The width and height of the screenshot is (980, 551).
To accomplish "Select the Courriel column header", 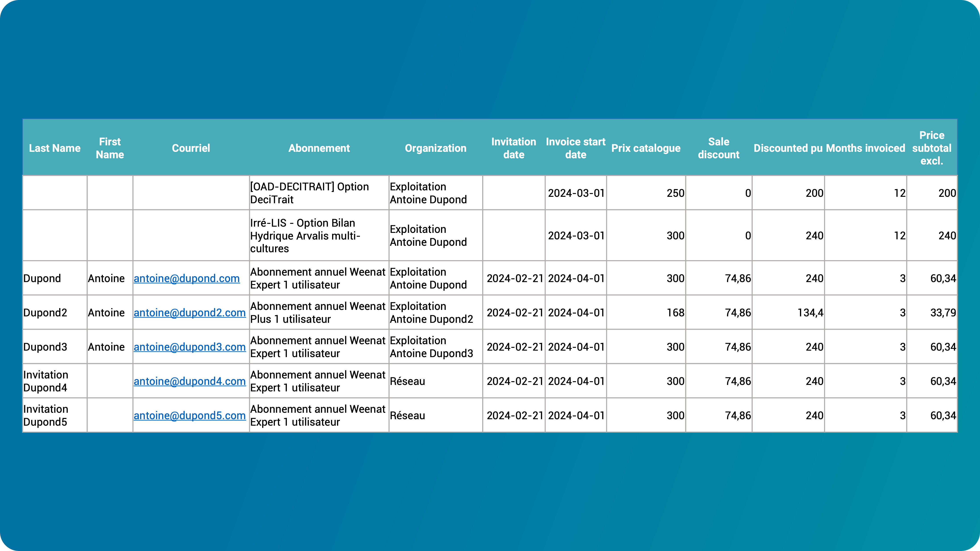I will (x=191, y=148).
